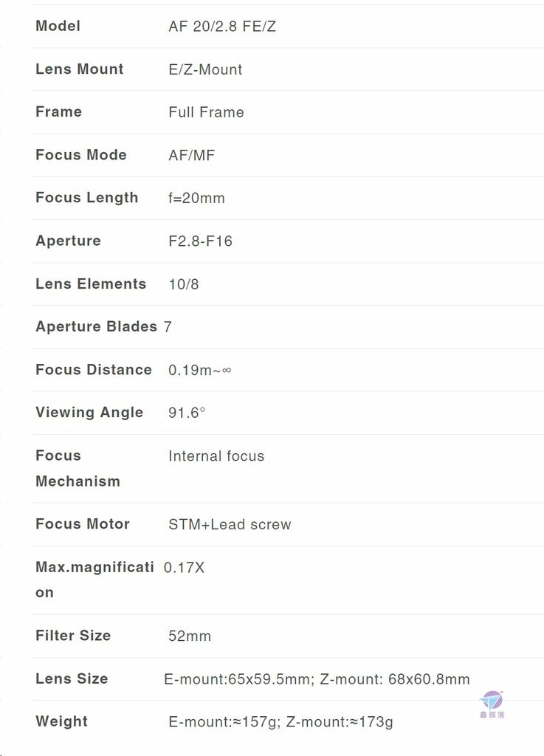544x756 pixels.
Task: Select the 91.6° viewing angle value
Action: point(187,413)
